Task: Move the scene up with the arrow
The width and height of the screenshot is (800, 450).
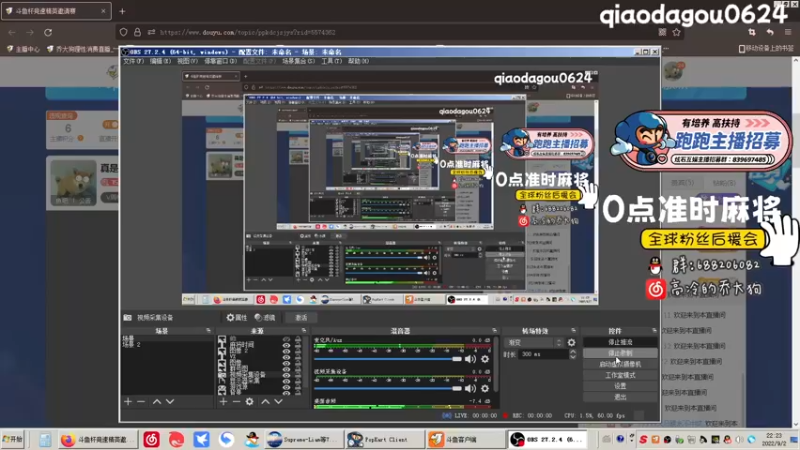Action: click(x=157, y=402)
